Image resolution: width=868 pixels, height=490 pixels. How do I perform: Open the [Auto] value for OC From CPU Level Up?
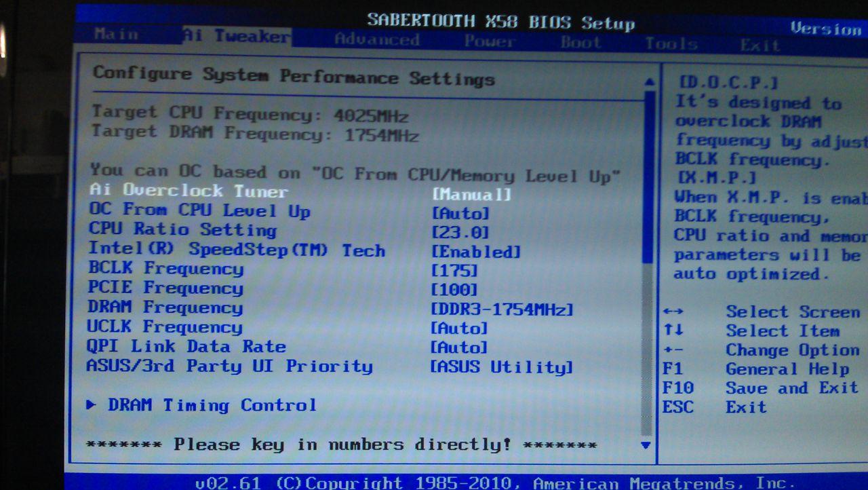click(x=460, y=213)
